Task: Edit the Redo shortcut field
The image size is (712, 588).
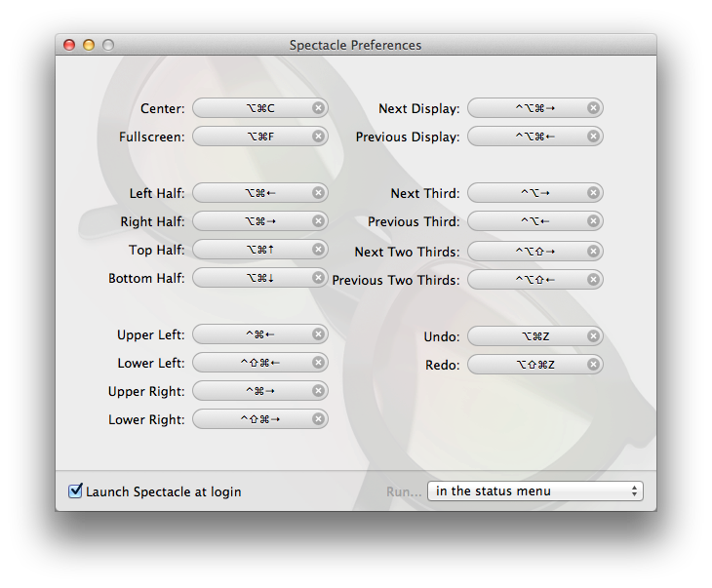Action: click(x=535, y=364)
